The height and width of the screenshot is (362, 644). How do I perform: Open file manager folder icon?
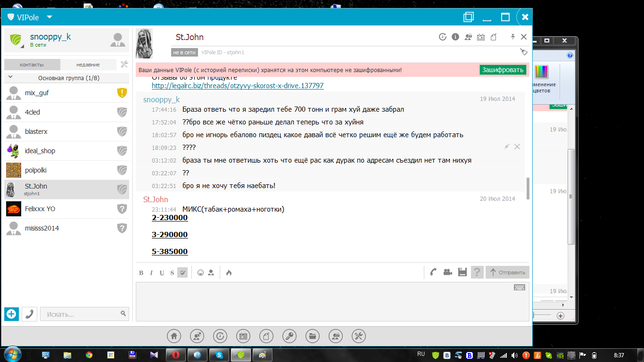point(313,336)
